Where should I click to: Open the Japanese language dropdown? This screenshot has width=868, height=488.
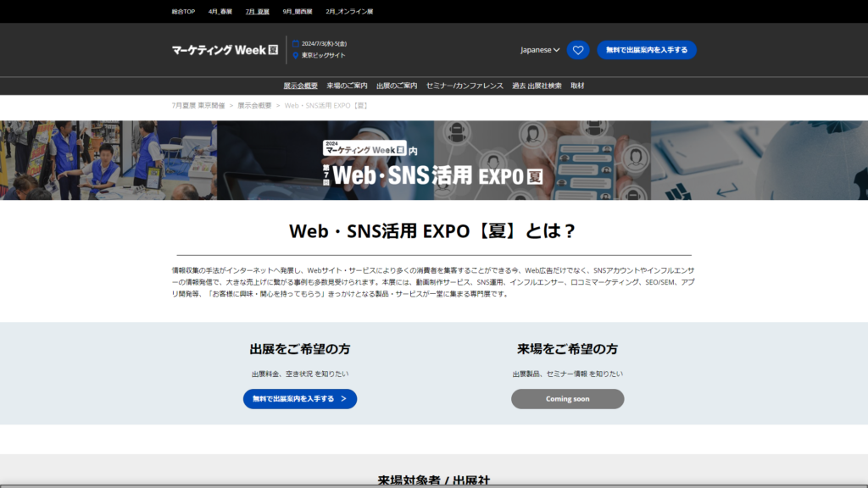540,50
